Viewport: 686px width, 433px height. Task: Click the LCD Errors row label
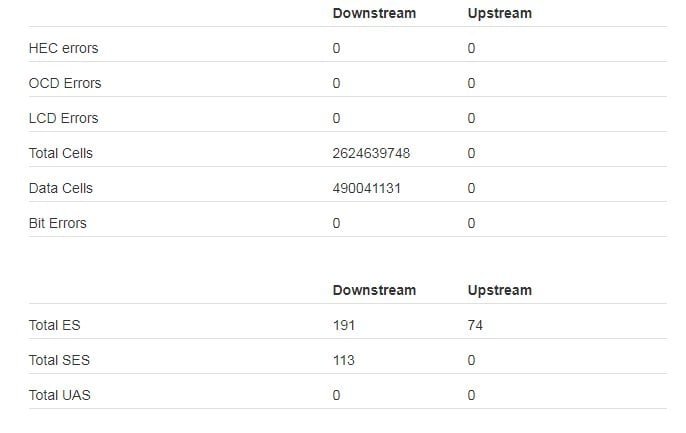click(x=64, y=118)
